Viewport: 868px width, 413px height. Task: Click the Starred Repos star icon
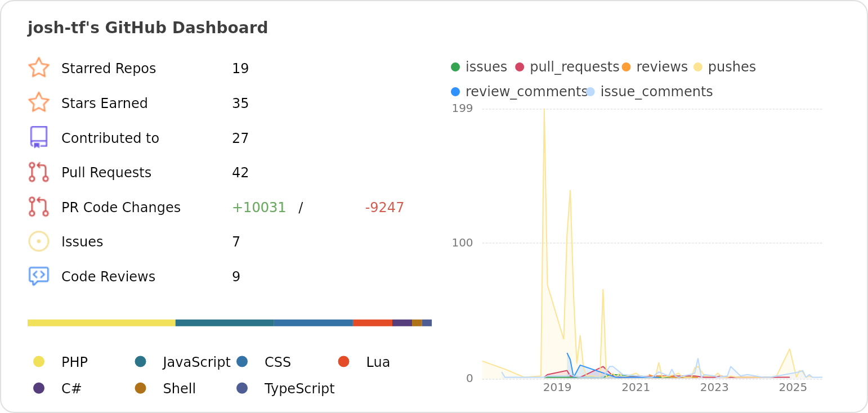(x=38, y=68)
